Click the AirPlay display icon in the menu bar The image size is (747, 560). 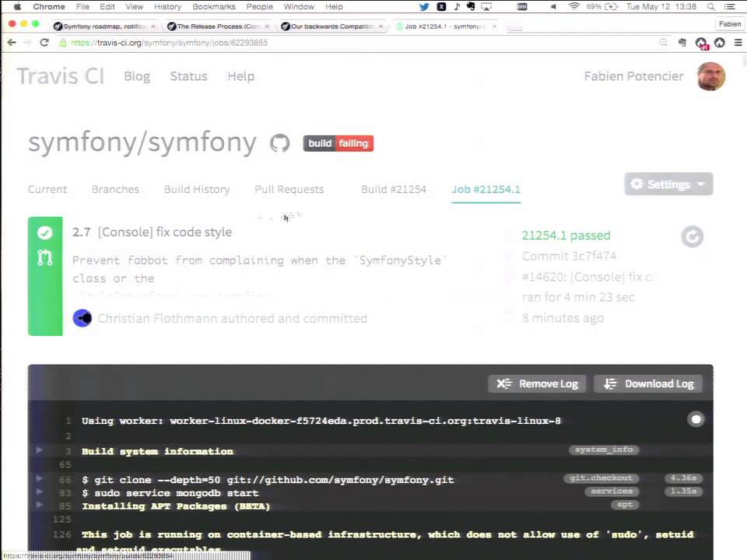pos(486,7)
